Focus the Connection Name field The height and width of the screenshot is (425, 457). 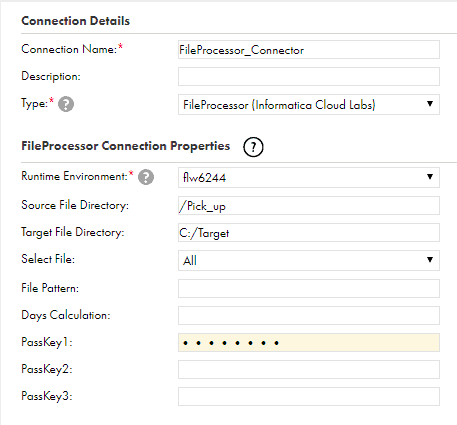point(309,50)
